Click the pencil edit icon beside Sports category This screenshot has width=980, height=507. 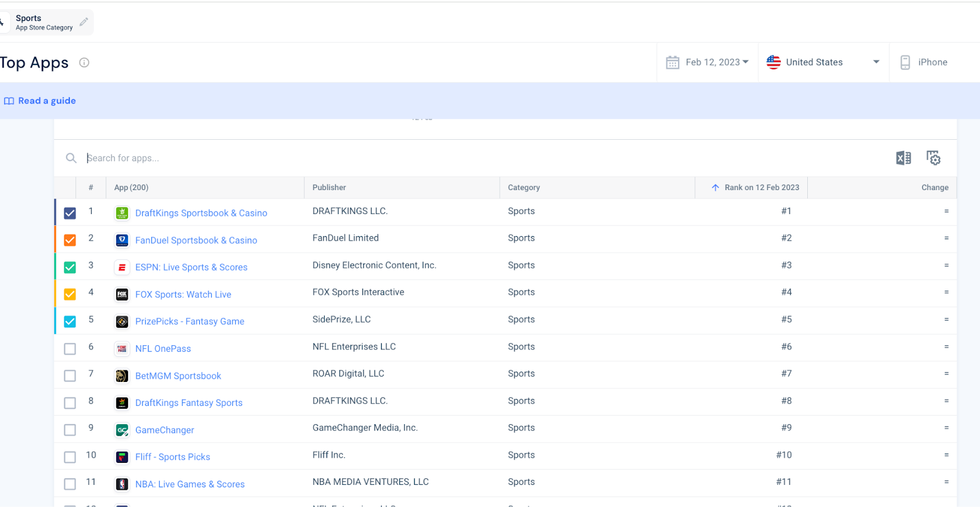(84, 22)
